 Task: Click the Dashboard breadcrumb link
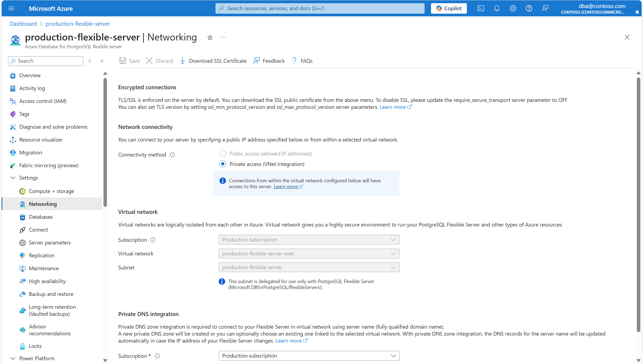click(x=23, y=24)
